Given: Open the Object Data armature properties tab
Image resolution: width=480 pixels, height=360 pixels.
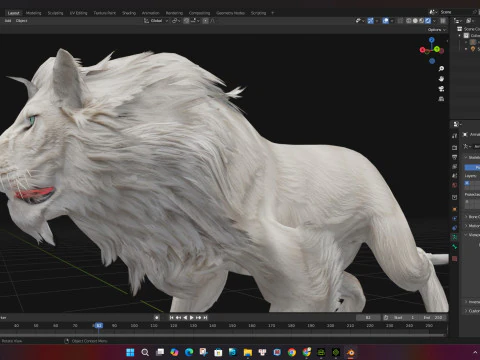Looking at the screenshot, I should [x=455, y=237].
